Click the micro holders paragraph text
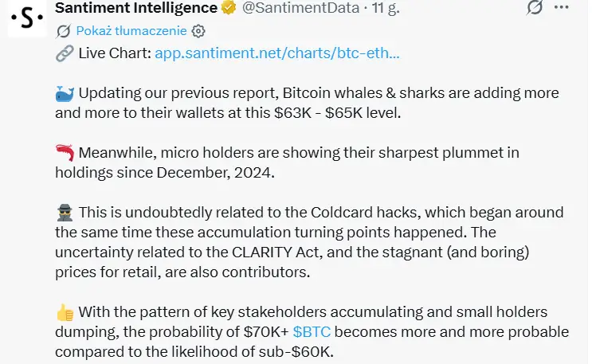592x364 pixels. tap(287, 162)
